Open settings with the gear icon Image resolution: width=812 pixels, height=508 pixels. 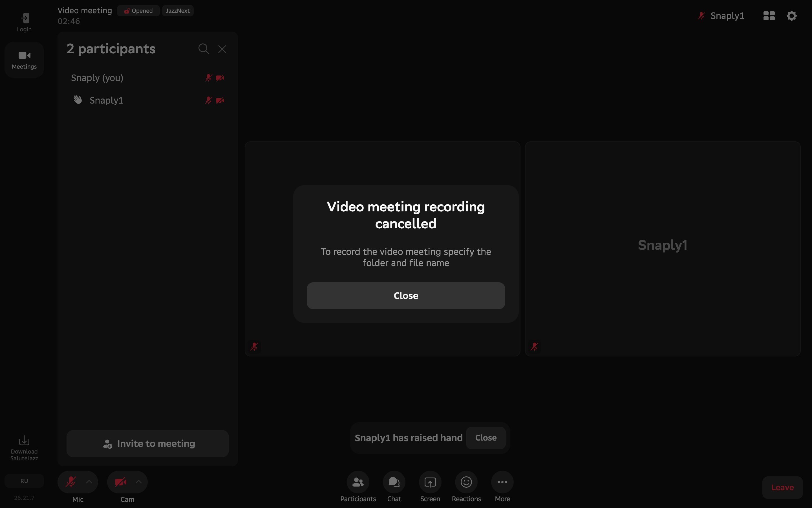tap(791, 16)
